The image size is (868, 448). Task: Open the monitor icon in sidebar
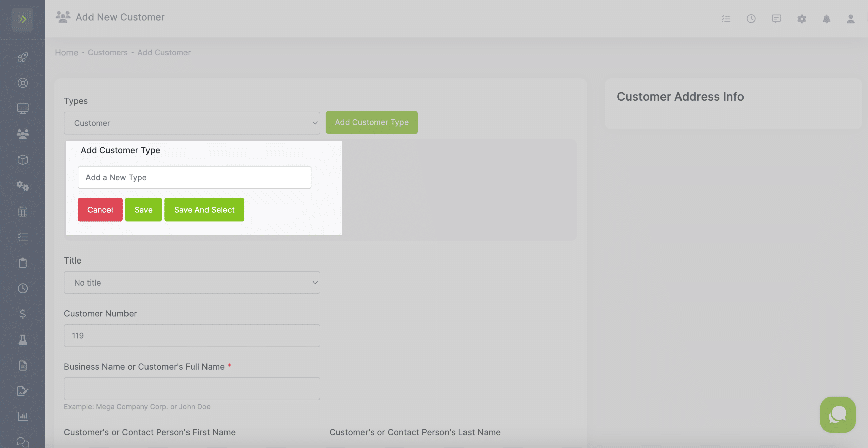tap(23, 109)
